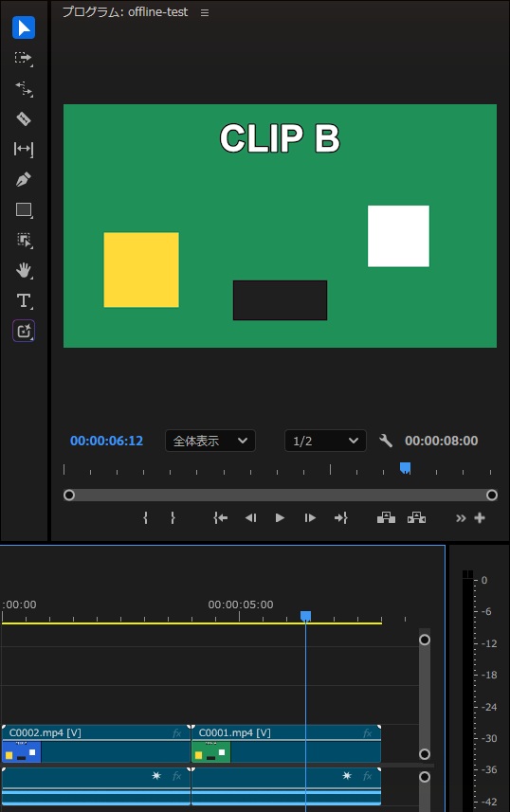
Task: Select the C0002.mp4 [V] video clip
Action: (96, 744)
